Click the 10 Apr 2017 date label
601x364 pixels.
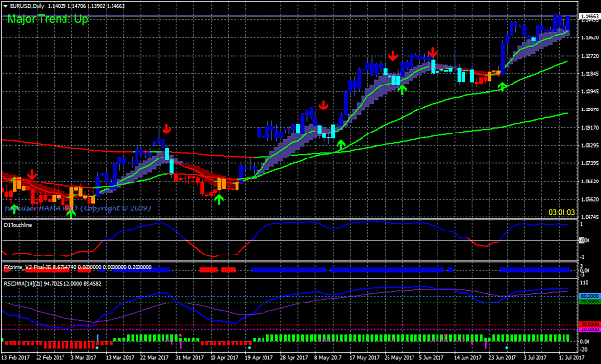point(223,358)
